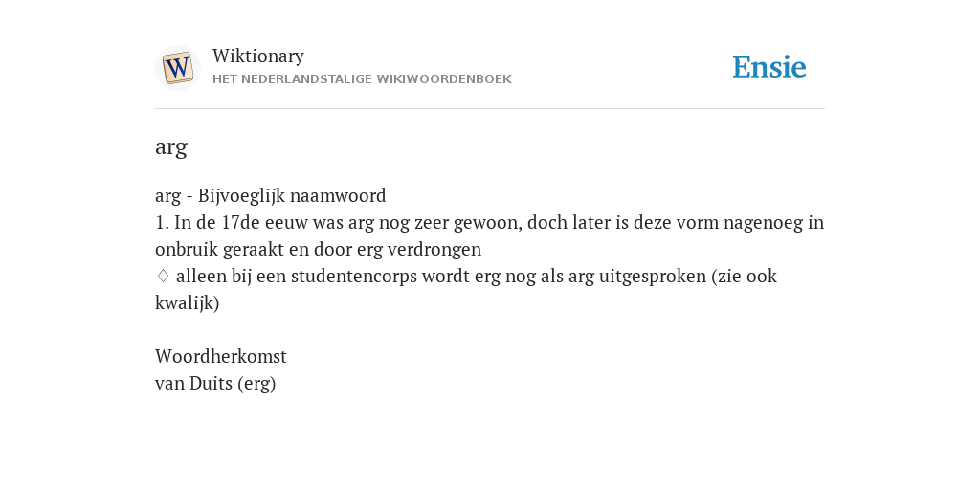Click the Wiktionary W tile logo icon
980x490 pixels.
[x=178, y=68]
